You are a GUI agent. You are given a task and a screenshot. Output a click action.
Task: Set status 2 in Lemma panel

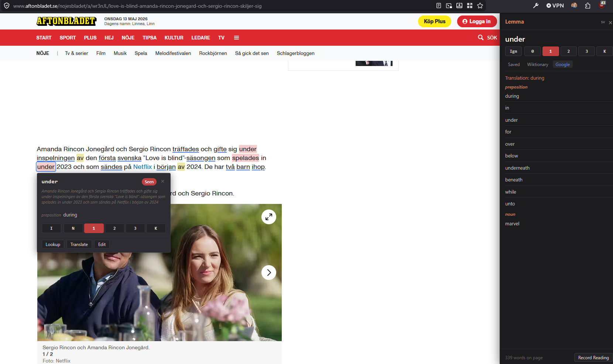569,51
